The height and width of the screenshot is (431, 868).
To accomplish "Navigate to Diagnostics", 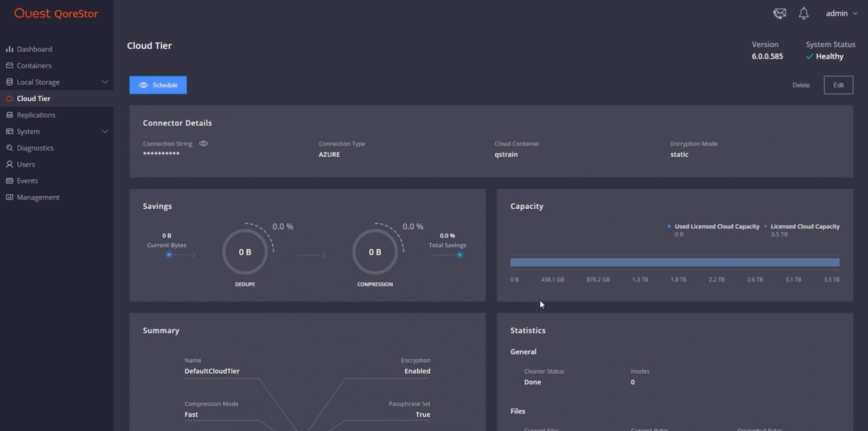I will [x=35, y=148].
